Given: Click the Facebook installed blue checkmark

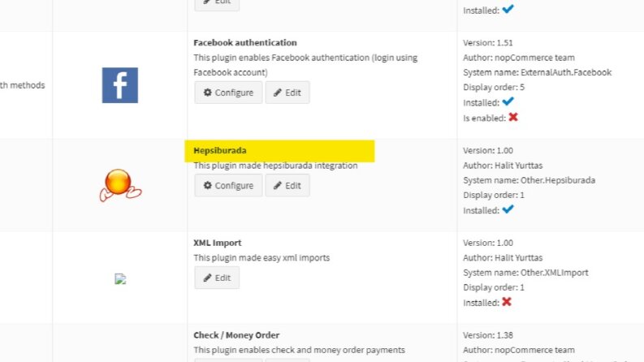Looking at the screenshot, I should click(508, 101).
